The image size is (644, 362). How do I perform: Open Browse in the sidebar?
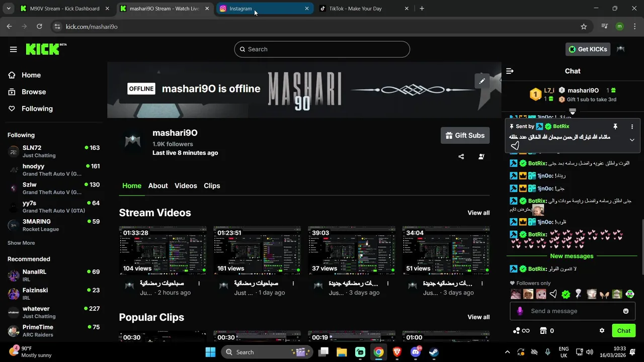coord(34,92)
